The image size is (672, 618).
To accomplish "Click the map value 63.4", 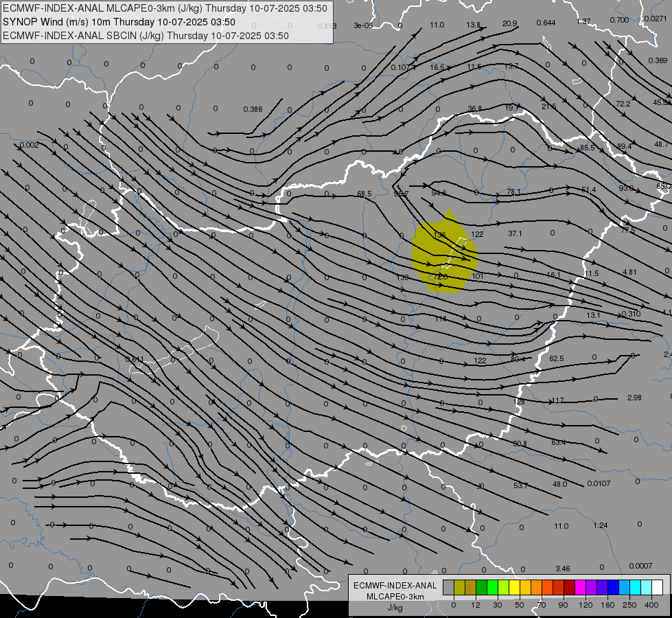I will click(x=559, y=442).
